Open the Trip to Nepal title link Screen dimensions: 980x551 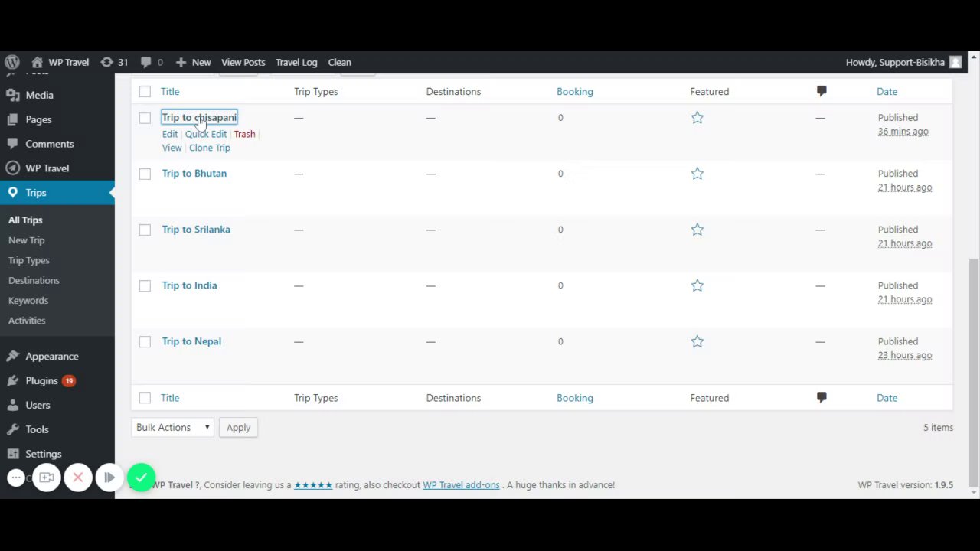[191, 341]
